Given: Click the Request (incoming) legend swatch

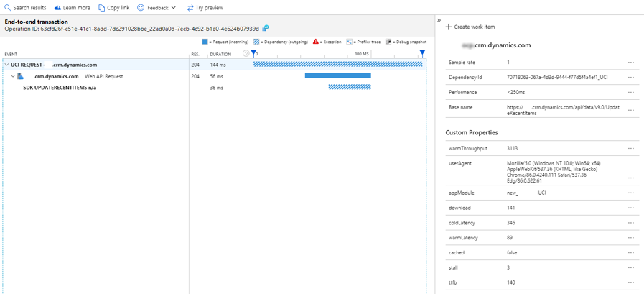Looking at the screenshot, I should click(x=205, y=42).
